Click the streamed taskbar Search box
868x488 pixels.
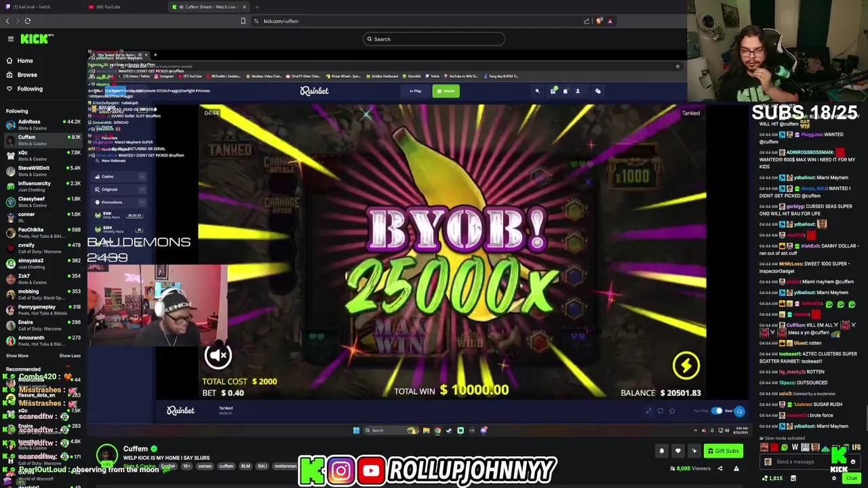click(391, 430)
